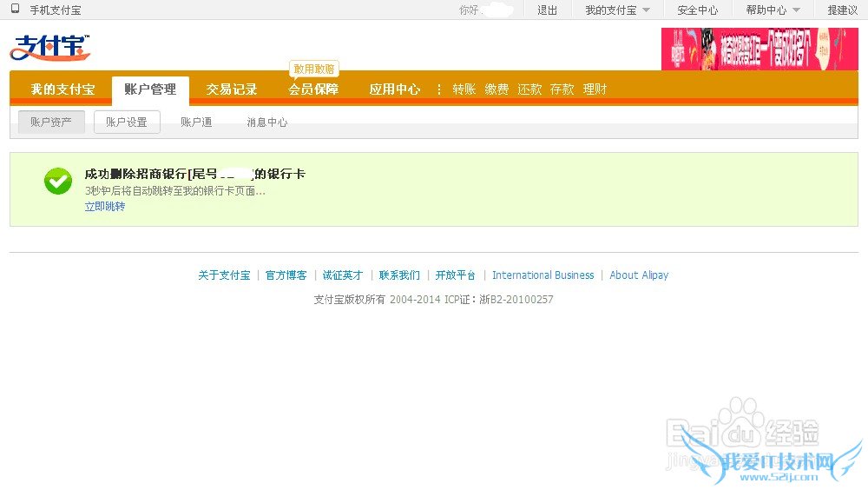The image size is (868, 490).
Task: Open 开放平台 footer link
Action: click(x=455, y=275)
